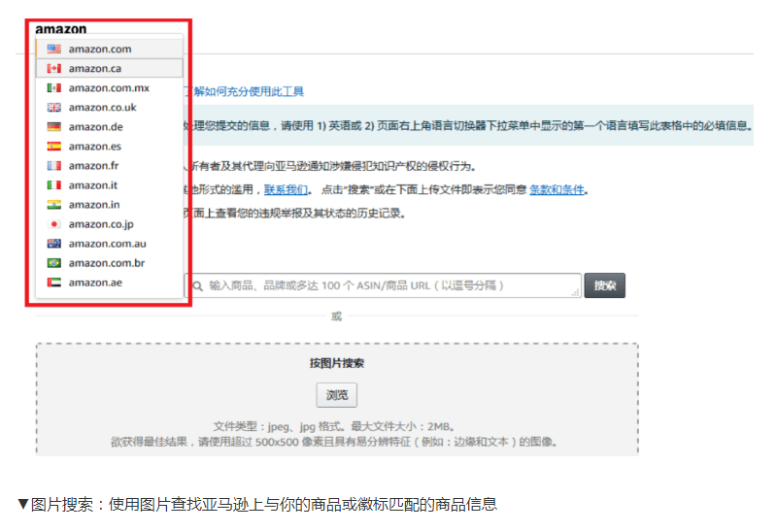776x532 pixels.
Task: Pick amazon.ae in the dropdown
Action: pos(94,283)
